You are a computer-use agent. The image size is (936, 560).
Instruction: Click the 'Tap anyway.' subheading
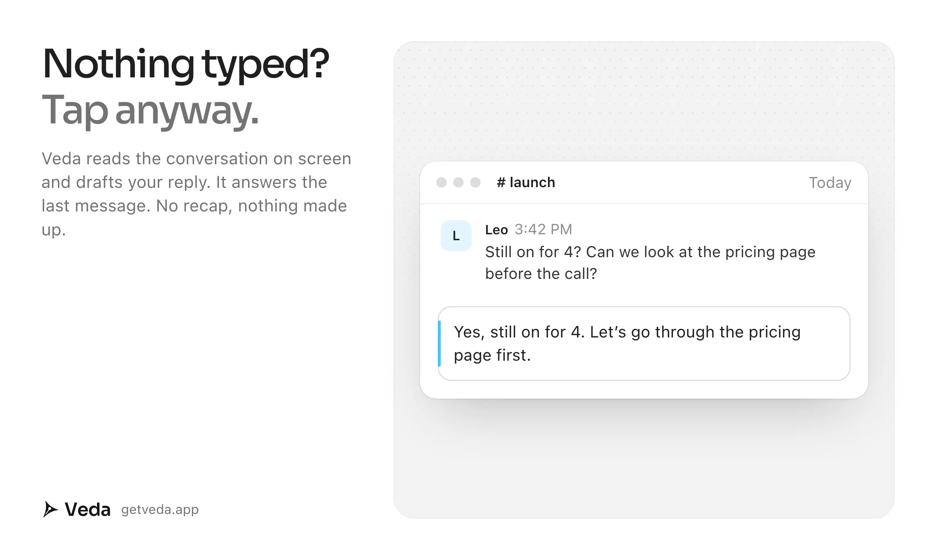tap(150, 110)
